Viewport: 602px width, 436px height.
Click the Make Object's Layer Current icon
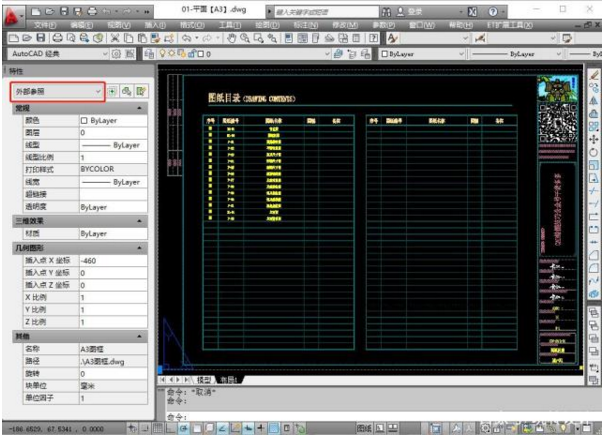coord(338,54)
